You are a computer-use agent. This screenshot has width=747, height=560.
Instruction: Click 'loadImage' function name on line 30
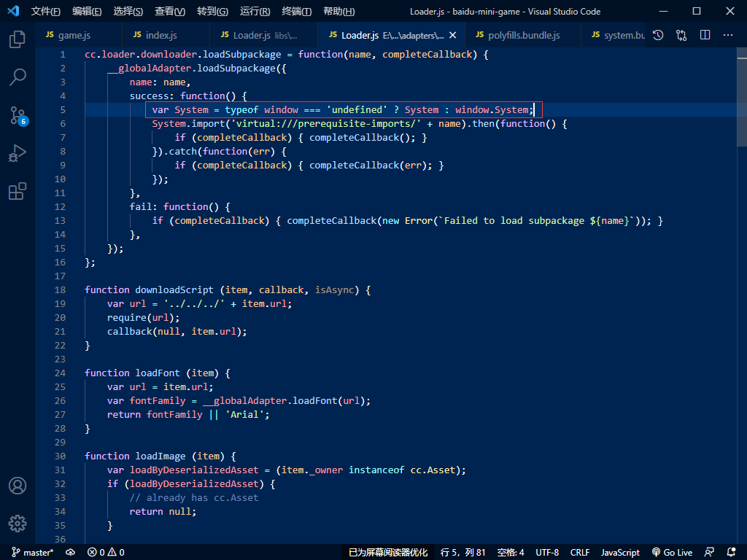160,456
